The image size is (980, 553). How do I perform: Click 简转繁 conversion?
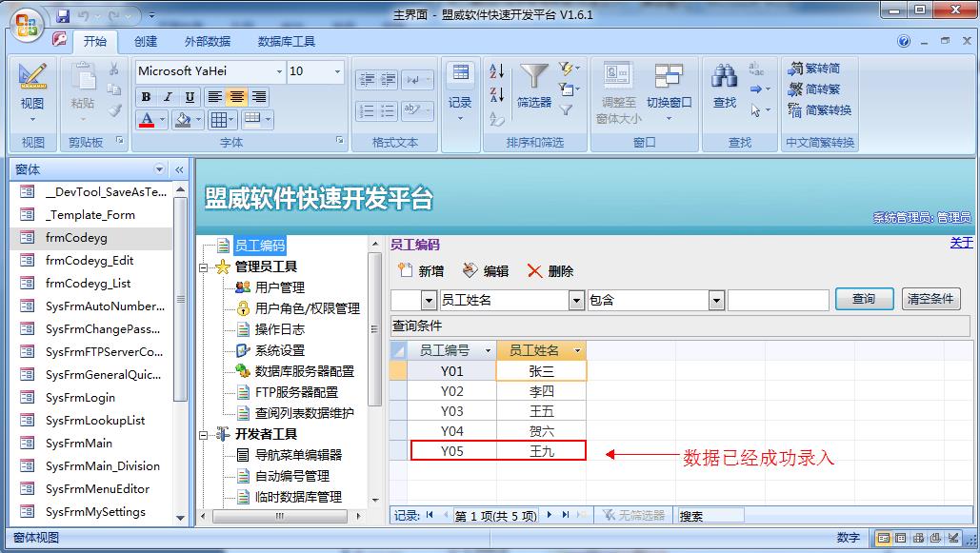pyautogui.click(x=814, y=89)
